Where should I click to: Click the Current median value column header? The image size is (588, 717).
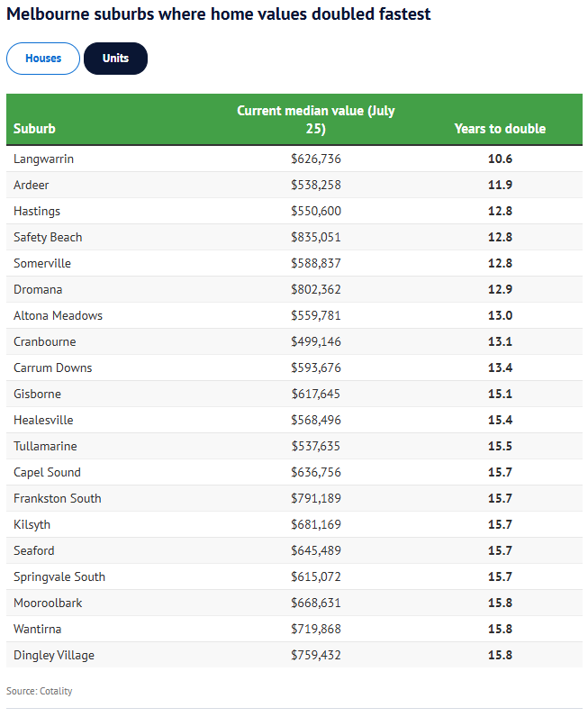315,120
